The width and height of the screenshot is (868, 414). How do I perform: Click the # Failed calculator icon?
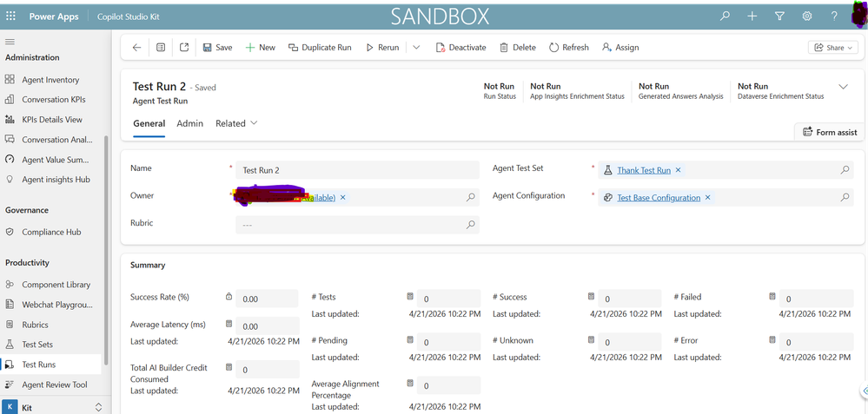point(772,297)
